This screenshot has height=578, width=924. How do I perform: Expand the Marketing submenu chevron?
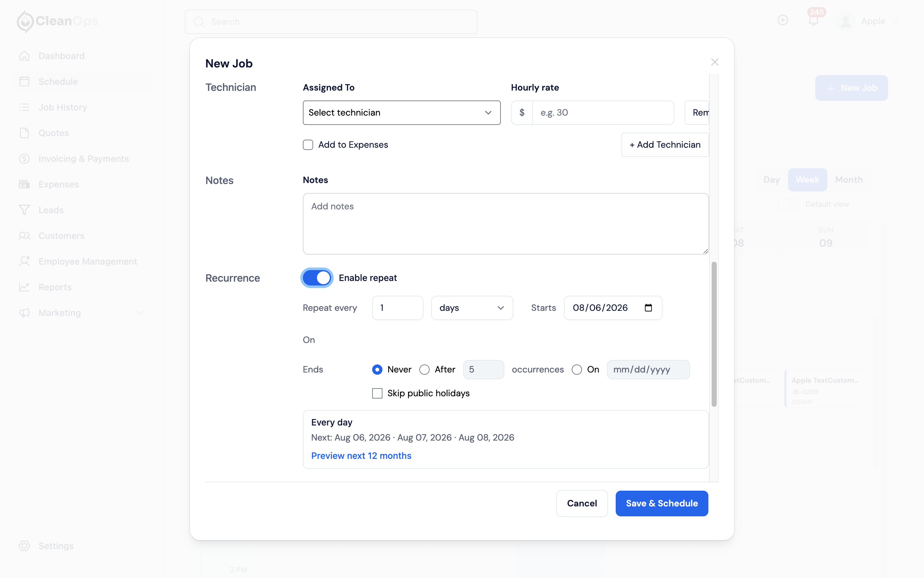coord(141,313)
